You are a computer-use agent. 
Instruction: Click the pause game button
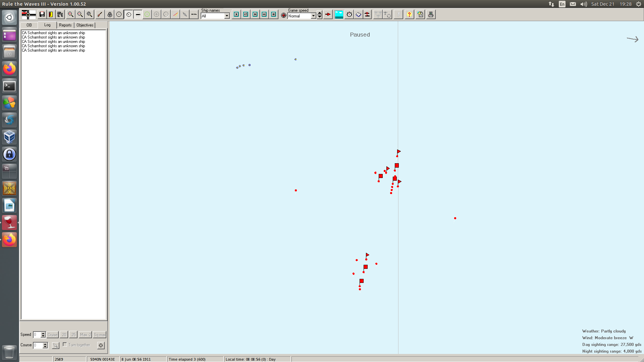pos(274,14)
